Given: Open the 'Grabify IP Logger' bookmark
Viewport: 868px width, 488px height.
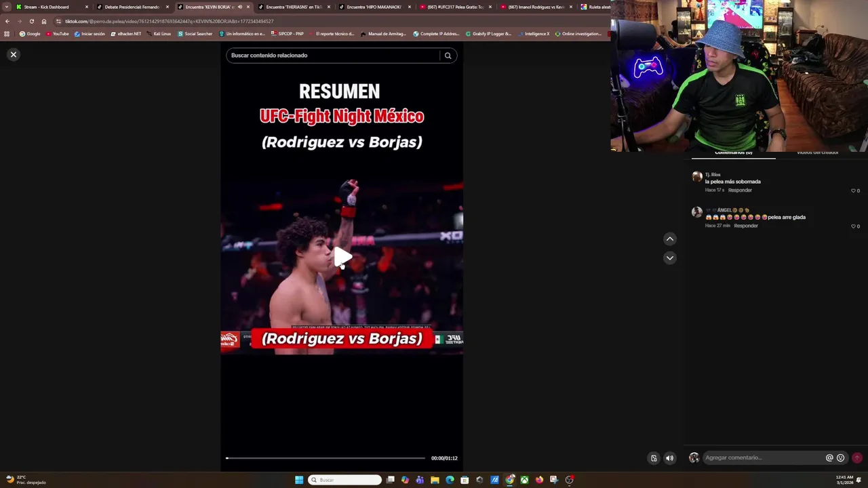Looking at the screenshot, I should (x=488, y=34).
